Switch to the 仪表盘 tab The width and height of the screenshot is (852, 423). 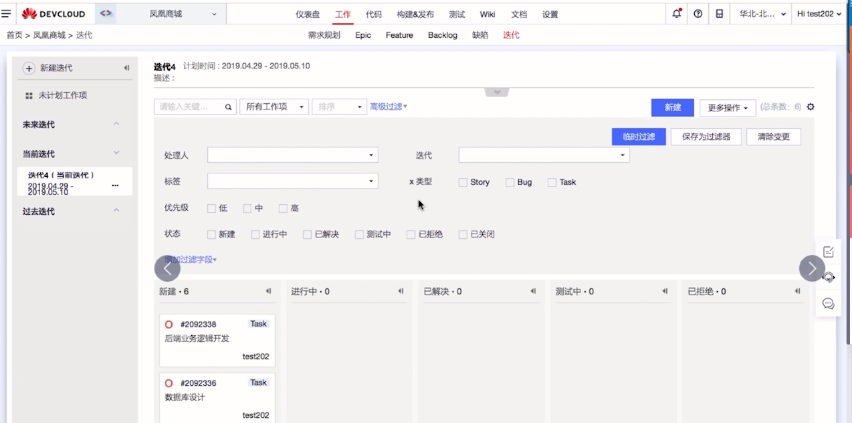[306, 15]
